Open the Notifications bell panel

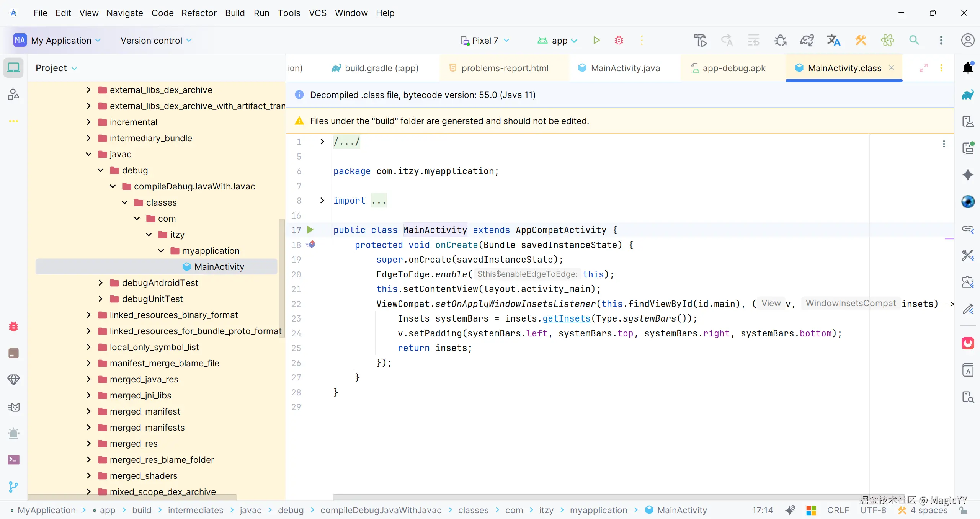coord(968,68)
